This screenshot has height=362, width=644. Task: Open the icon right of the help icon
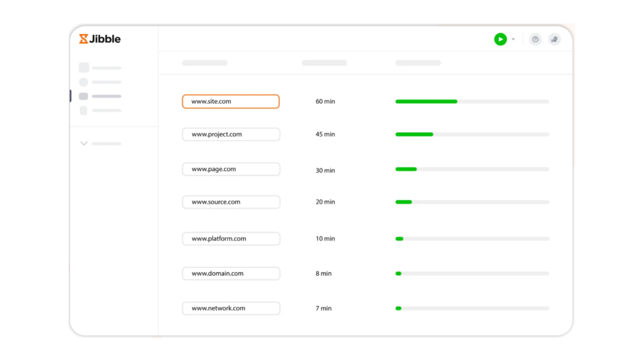click(554, 39)
